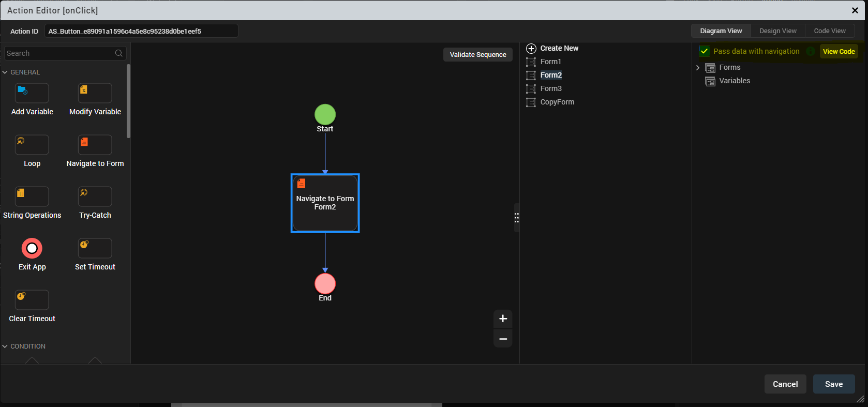Select Form3 in the forms list

pos(551,88)
